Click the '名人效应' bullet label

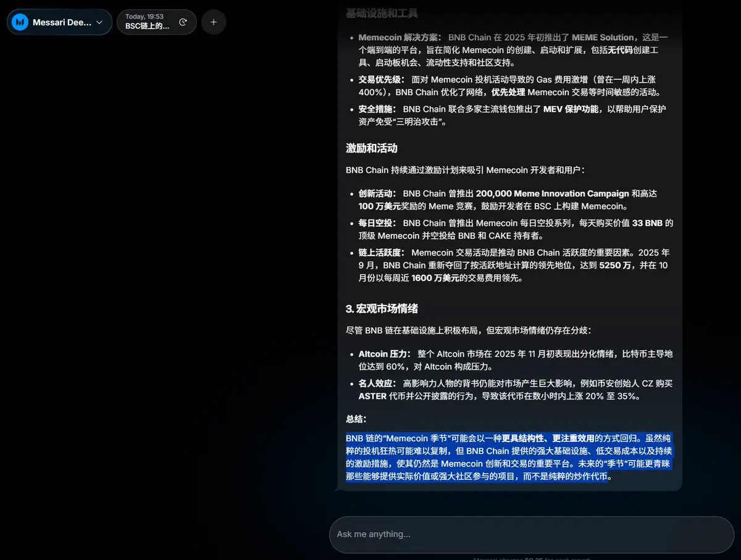point(377,384)
